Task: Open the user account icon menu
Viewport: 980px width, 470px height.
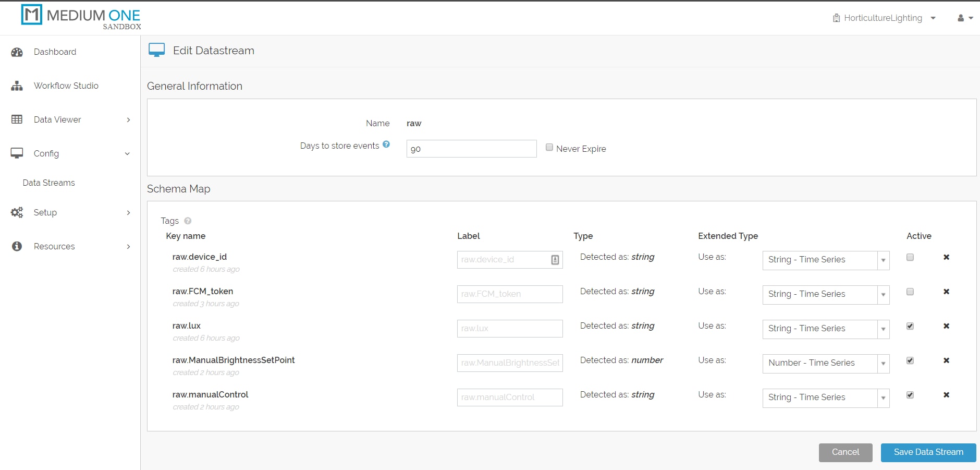Action: pos(965,18)
